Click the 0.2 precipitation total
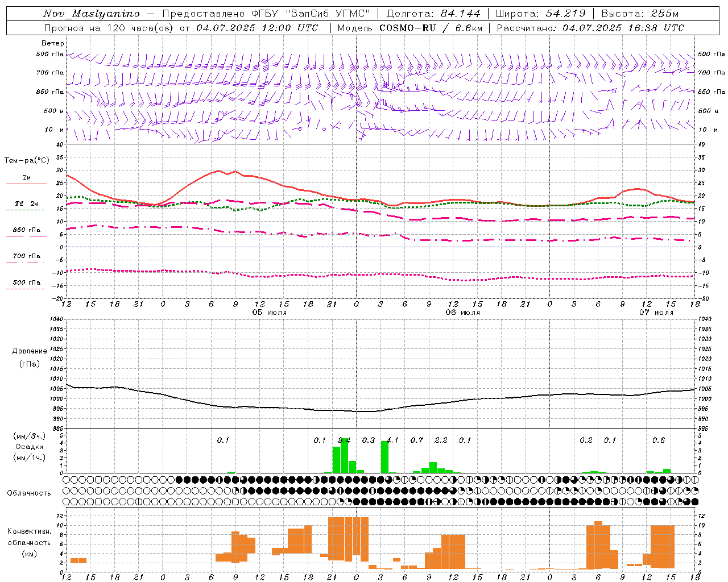The height and width of the screenshot is (582, 728). 586,440
